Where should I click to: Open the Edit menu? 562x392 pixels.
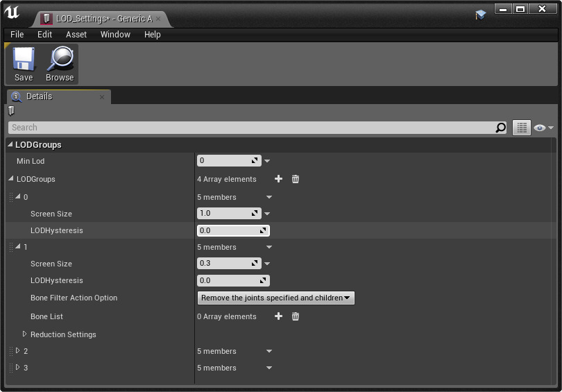click(x=45, y=35)
